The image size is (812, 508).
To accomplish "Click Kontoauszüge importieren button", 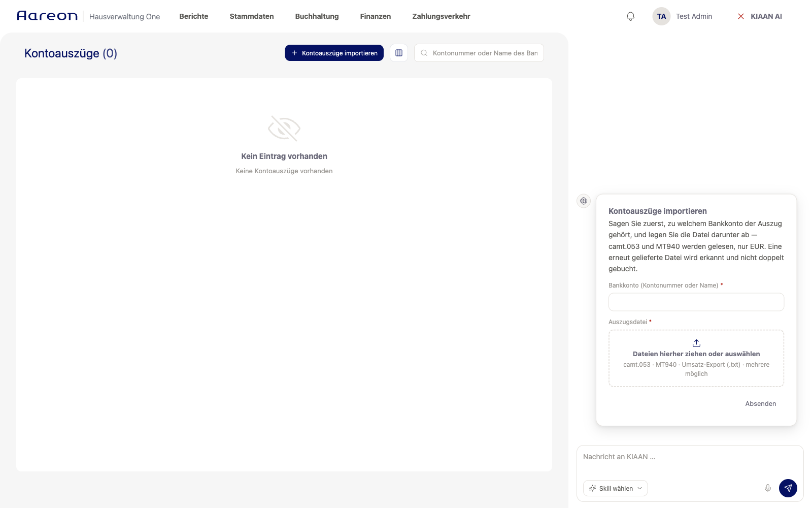I will click(x=334, y=53).
